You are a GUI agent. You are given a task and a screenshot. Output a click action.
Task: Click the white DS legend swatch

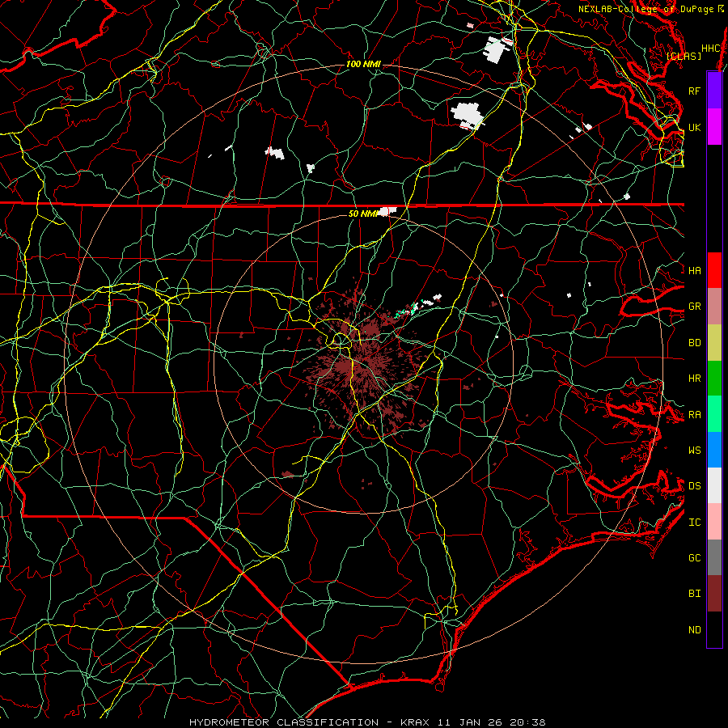click(x=714, y=485)
